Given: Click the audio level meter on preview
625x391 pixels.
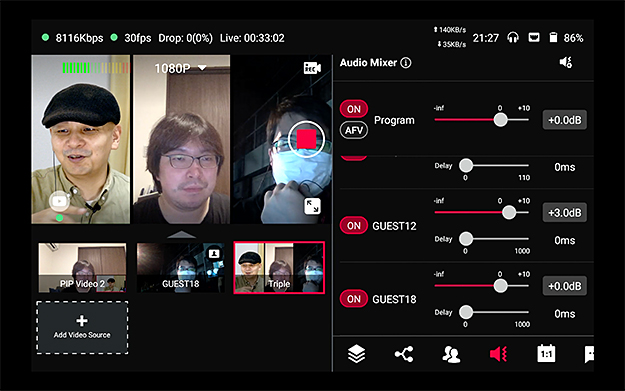Looking at the screenshot, I should pos(96,68).
